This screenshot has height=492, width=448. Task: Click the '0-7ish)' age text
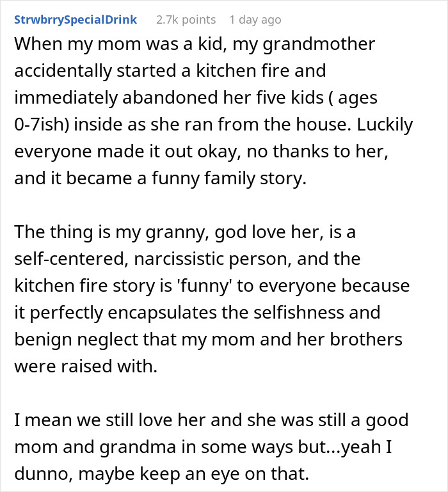(x=42, y=125)
